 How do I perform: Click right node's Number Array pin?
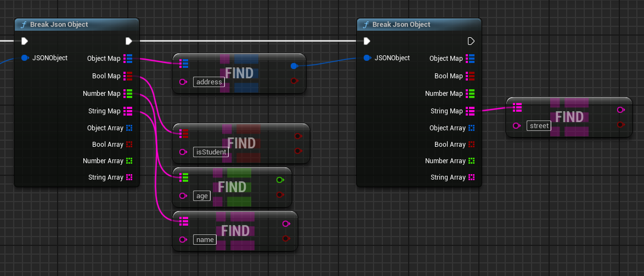coord(471,161)
